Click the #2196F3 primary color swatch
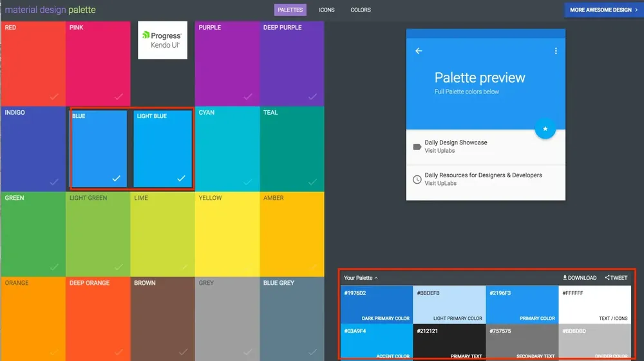 [522, 305]
